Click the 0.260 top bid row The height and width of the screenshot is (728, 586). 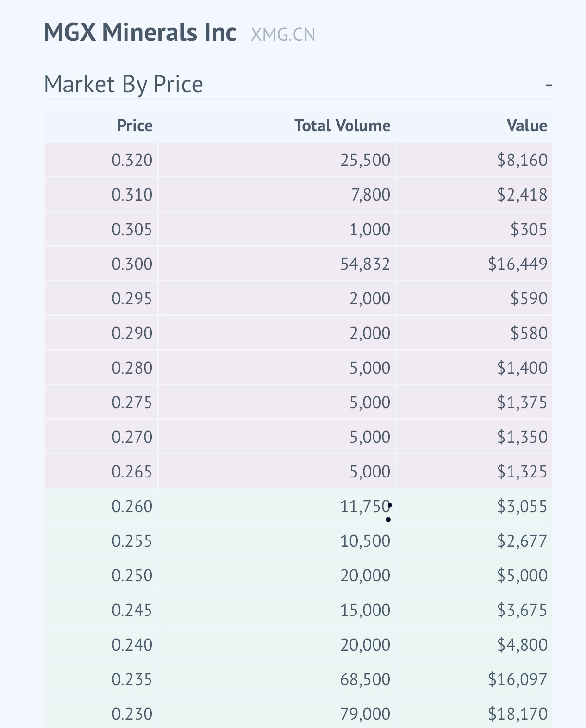pos(132,506)
